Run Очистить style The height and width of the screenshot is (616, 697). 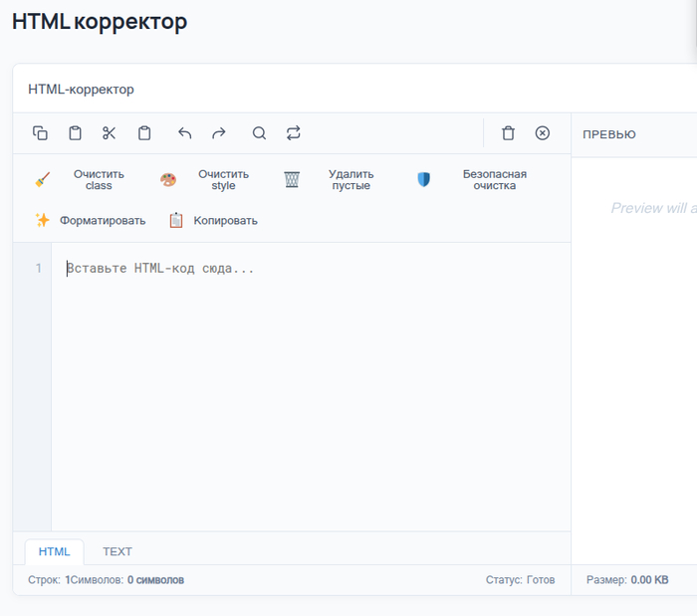(224, 180)
